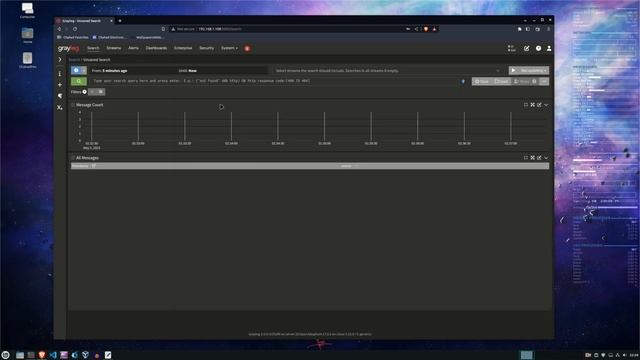This screenshot has height=360, width=640.
Task: Open the Dashboards tab
Action: 156,48
